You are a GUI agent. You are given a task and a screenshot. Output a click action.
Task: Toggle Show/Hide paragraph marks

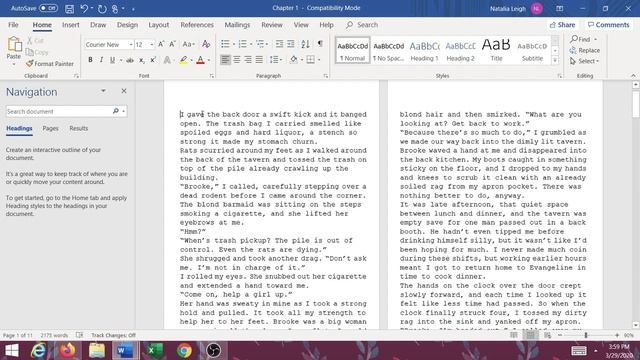click(320, 44)
